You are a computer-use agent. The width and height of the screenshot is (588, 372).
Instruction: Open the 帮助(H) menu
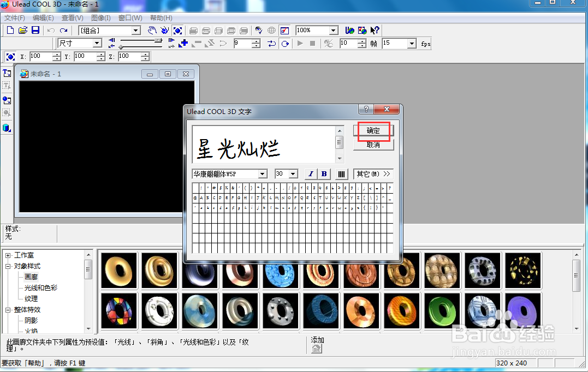point(161,18)
